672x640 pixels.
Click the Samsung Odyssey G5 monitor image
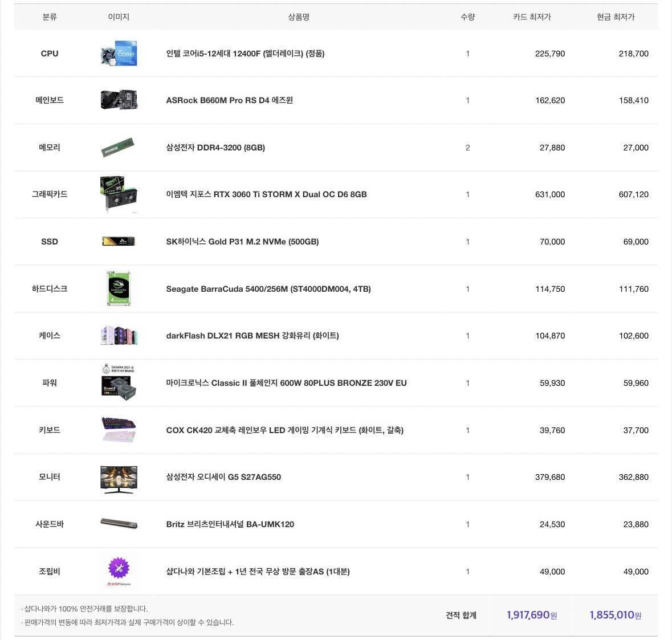click(119, 478)
